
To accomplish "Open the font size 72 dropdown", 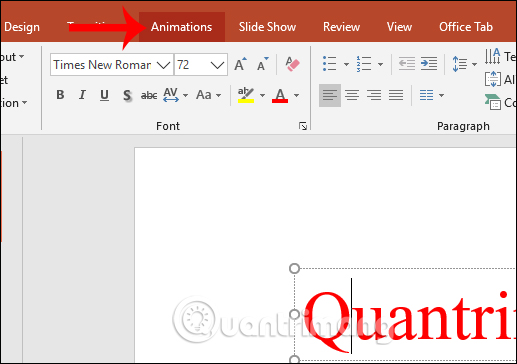I will click(217, 65).
